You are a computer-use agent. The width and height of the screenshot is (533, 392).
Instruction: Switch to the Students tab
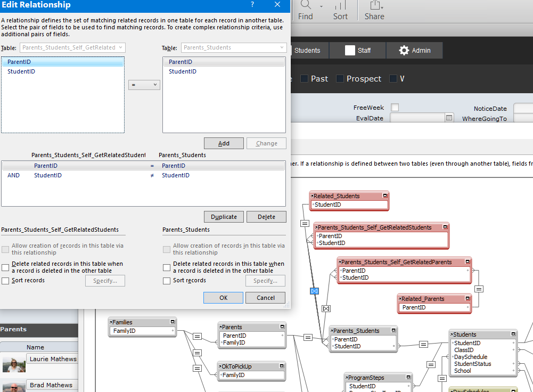pyautogui.click(x=307, y=50)
